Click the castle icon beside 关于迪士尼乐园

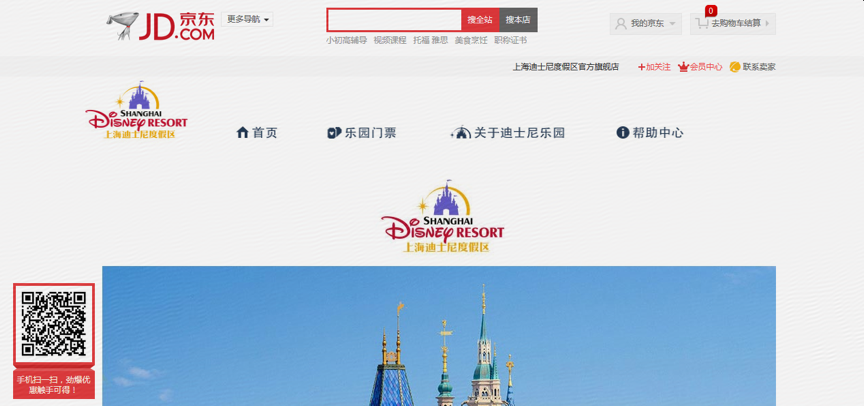coord(460,132)
